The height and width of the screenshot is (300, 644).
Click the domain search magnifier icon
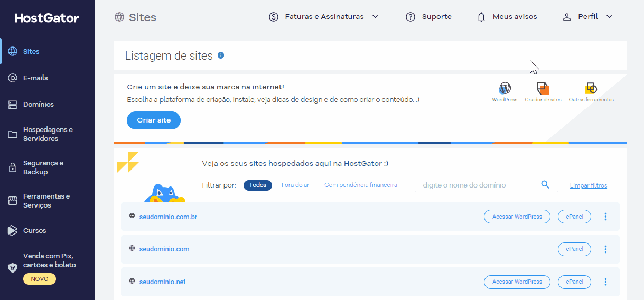pyautogui.click(x=546, y=184)
